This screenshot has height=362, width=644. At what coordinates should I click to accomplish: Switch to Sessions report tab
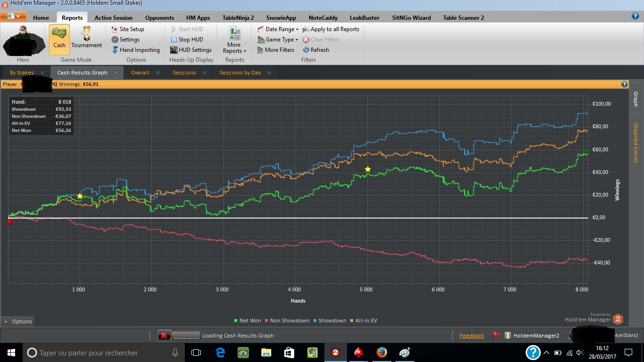point(184,73)
